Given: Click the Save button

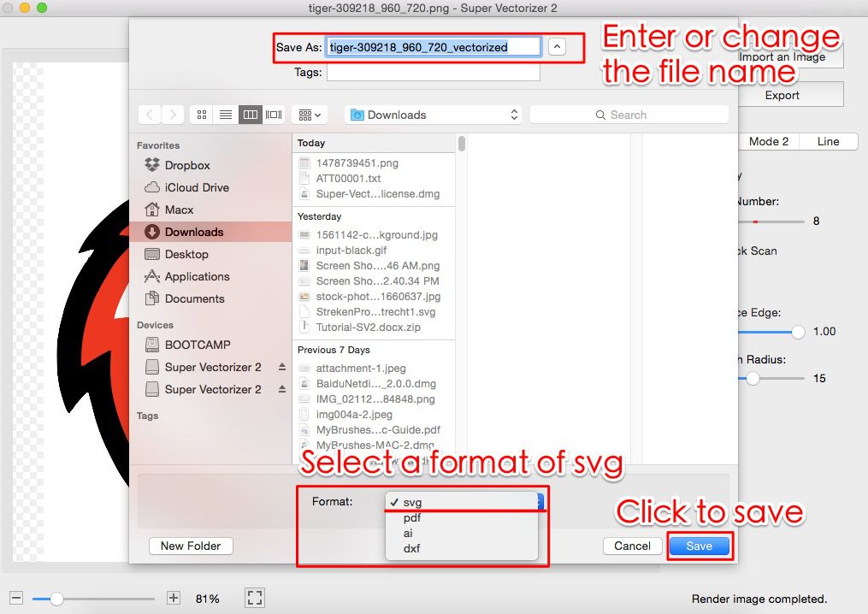Looking at the screenshot, I should coord(700,546).
